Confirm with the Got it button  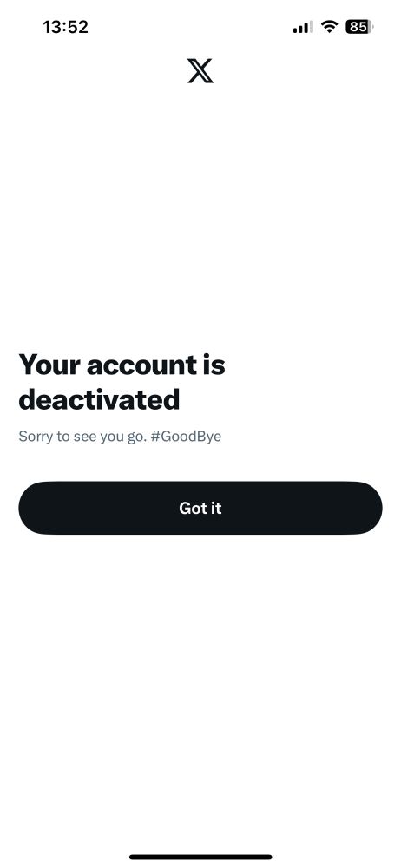click(x=200, y=508)
